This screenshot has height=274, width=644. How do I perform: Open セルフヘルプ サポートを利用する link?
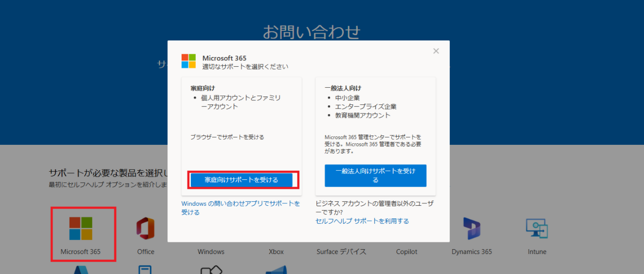click(x=362, y=221)
